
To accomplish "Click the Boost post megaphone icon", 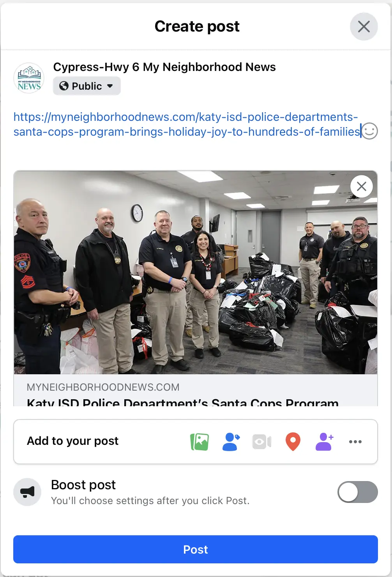I will coord(27,492).
